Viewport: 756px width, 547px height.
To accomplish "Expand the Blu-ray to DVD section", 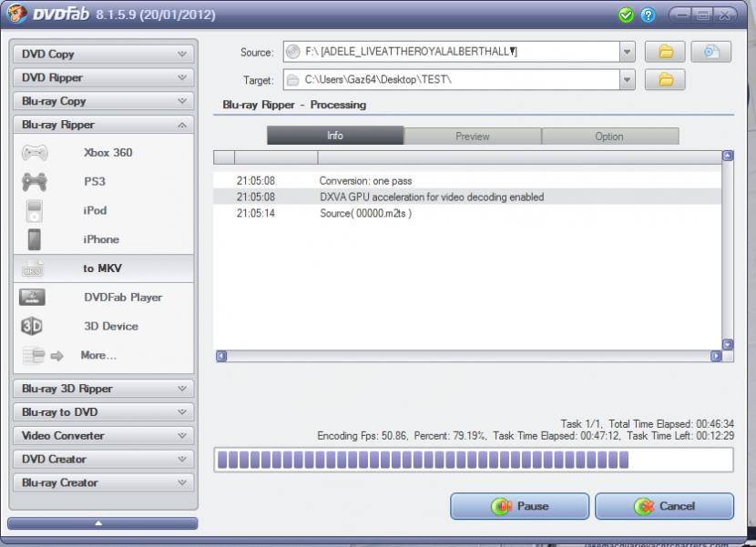I will point(104,412).
